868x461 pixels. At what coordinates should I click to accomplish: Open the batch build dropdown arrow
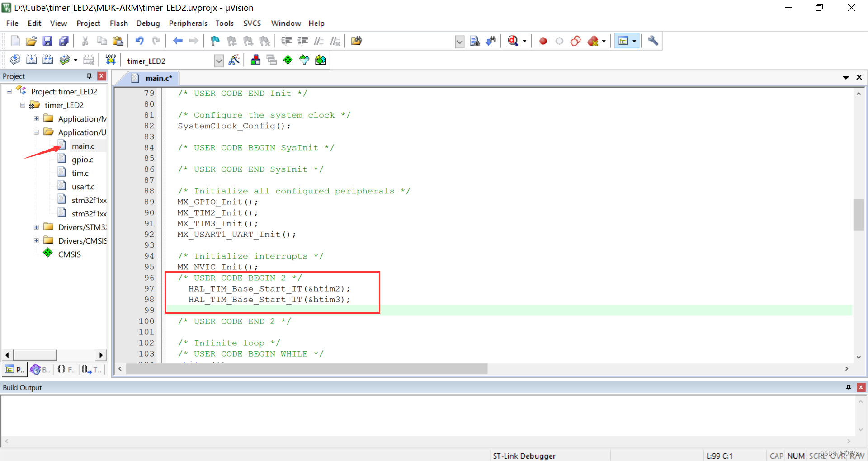click(75, 60)
